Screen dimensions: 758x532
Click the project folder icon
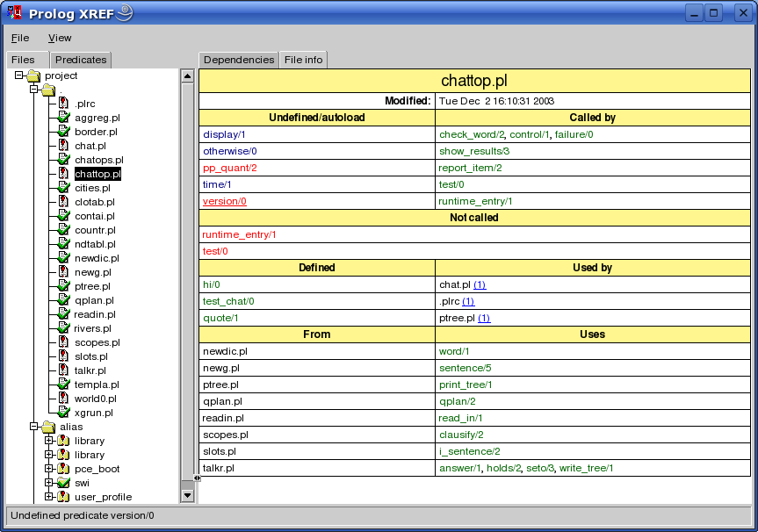(x=33, y=76)
